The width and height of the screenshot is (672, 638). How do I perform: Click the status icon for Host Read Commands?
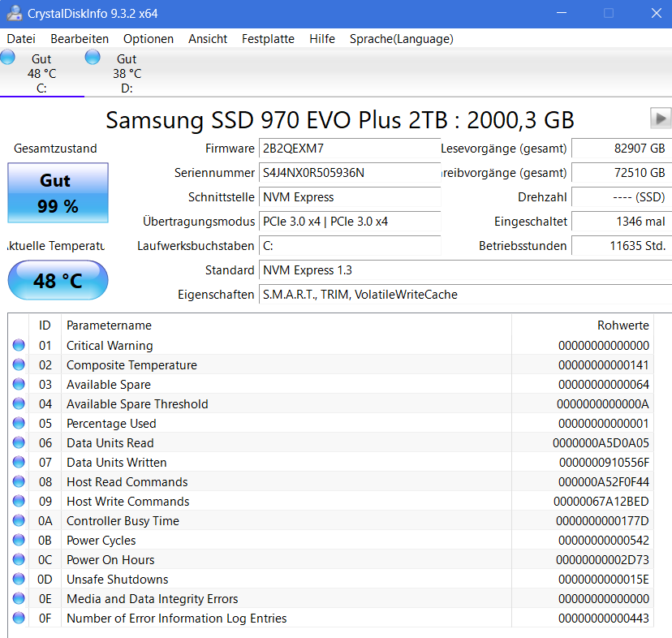pyautogui.click(x=19, y=481)
